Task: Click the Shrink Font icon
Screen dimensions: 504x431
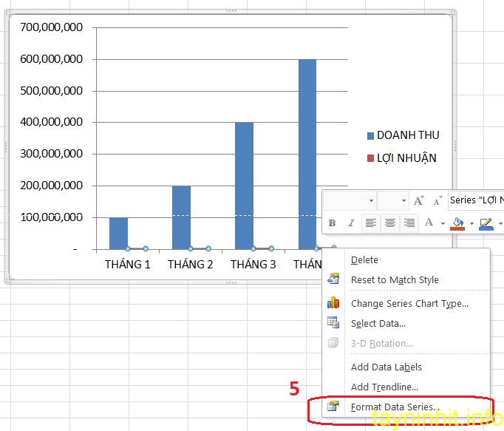Action: 438,200
